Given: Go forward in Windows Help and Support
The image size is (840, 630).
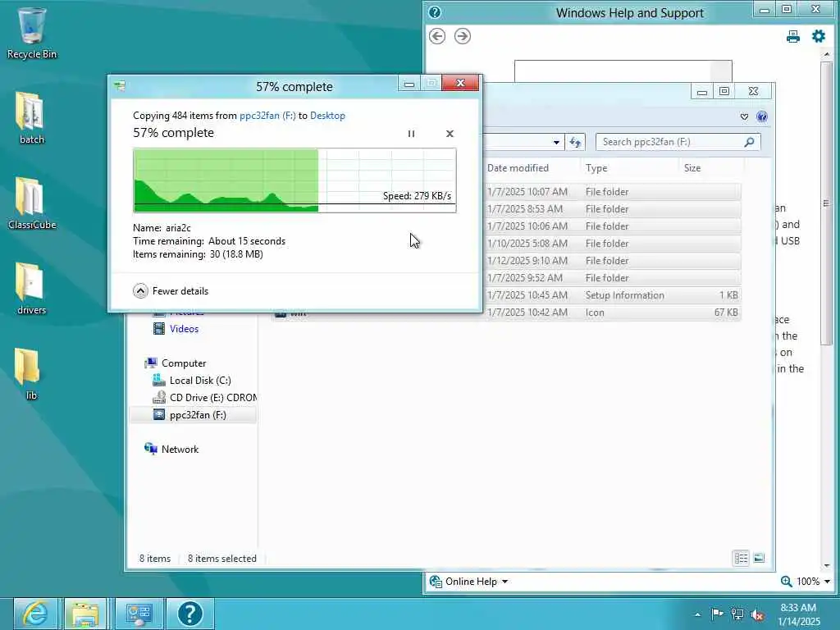Looking at the screenshot, I should (x=463, y=36).
